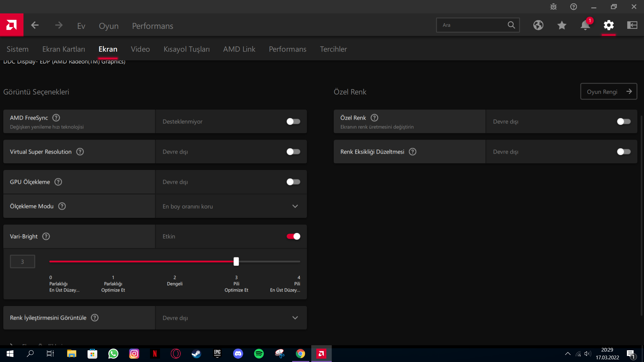The height and width of the screenshot is (362, 644).
Task: Set Vari-Bright slider to level 4
Action: click(299, 261)
